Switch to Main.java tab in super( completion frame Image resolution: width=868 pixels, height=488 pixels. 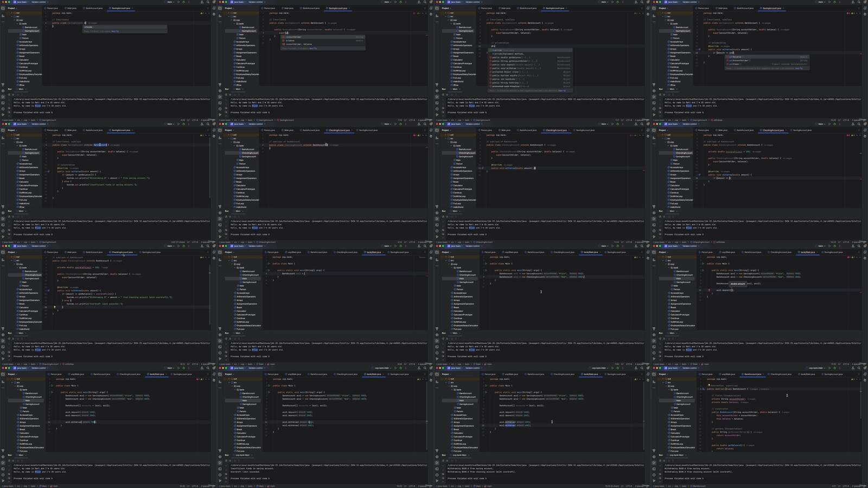coord(288,8)
